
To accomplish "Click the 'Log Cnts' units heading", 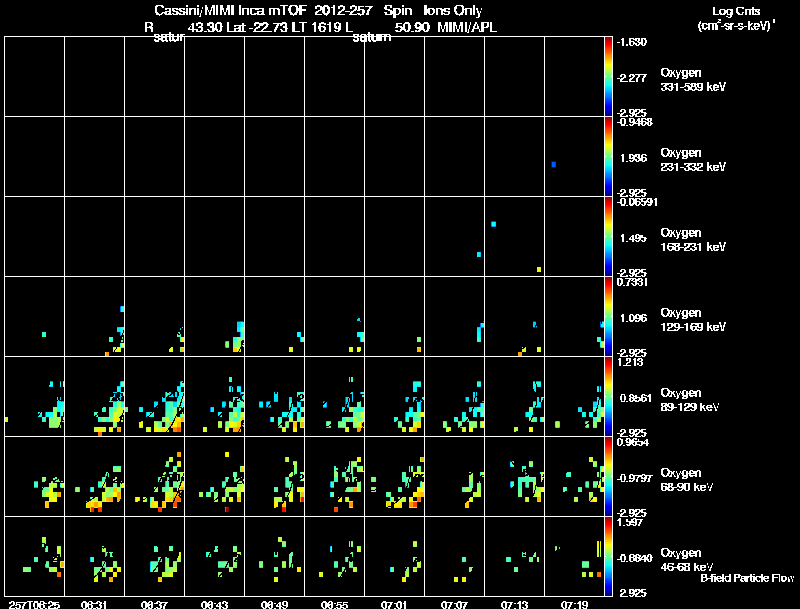I will [736, 11].
